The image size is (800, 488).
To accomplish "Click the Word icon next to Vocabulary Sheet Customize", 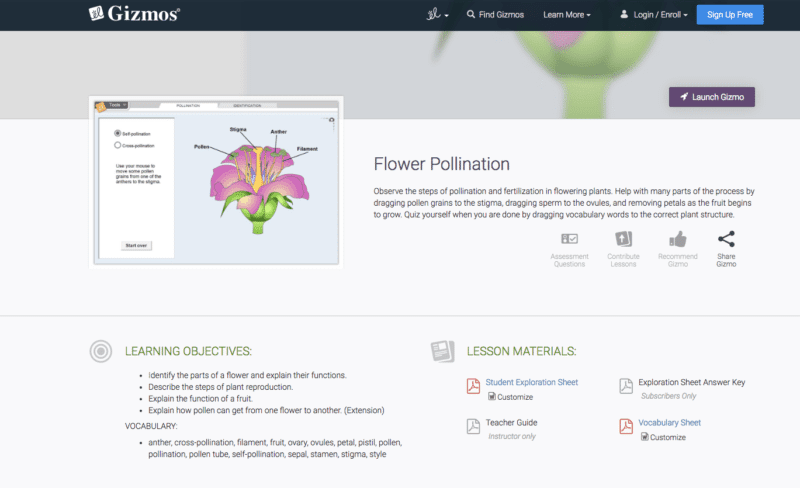I will (x=644, y=437).
